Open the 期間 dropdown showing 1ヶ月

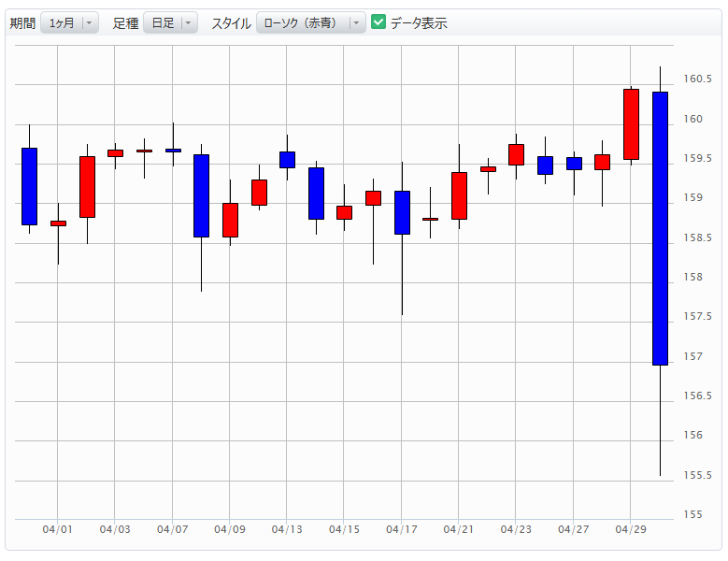tap(69, 23)
